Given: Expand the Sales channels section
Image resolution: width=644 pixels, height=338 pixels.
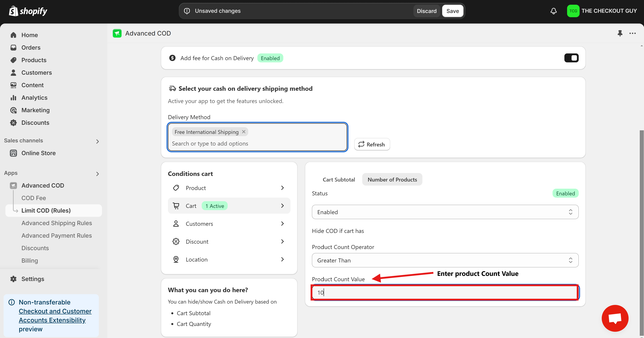Looking at the screenshot, I should [x=97, y=141].
